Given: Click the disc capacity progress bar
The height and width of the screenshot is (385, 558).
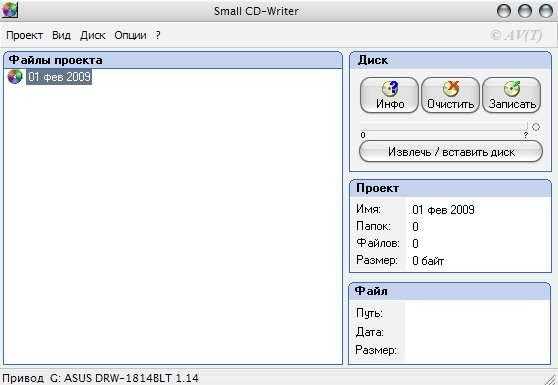Looking at the screenshot, I should (x=444, y=135).
